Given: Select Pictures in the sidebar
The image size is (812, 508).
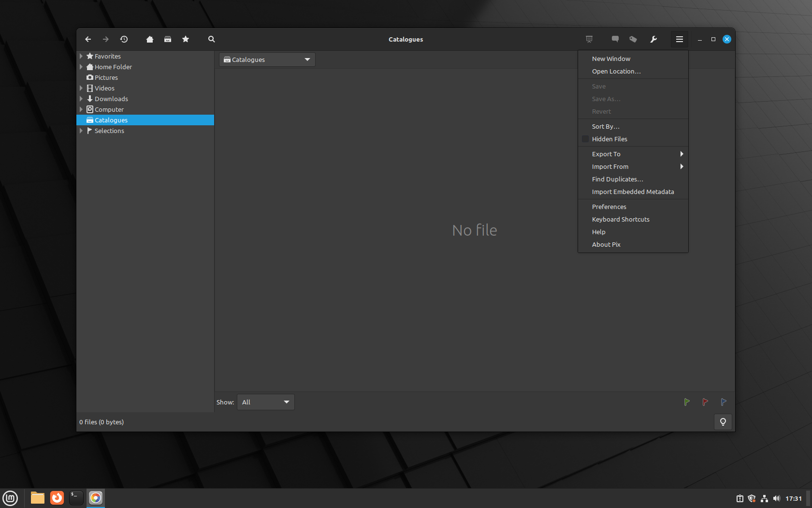Looking at the screenshot, I should 145,77.
